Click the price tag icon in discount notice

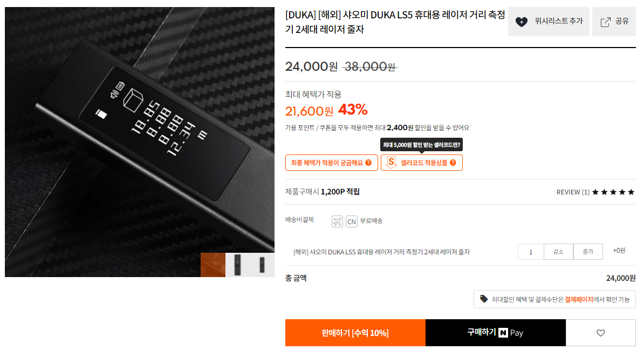tap(484, 299)
